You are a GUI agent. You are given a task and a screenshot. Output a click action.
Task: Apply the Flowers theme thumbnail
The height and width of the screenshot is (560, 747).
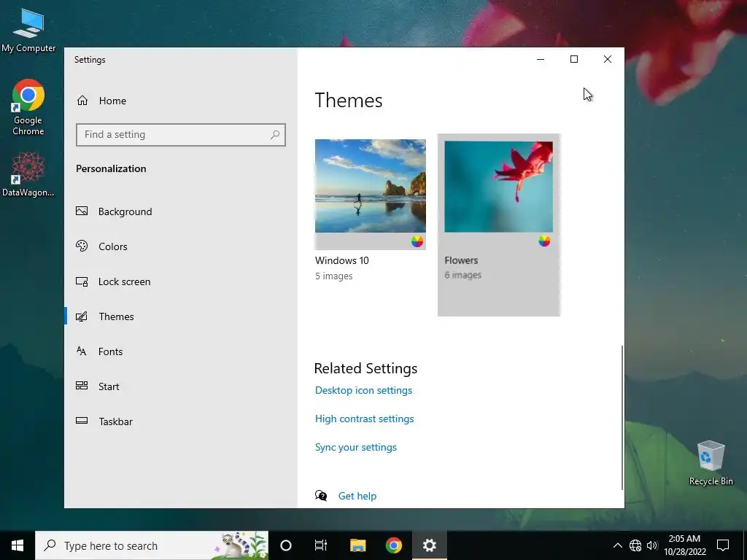click(499, 187)
